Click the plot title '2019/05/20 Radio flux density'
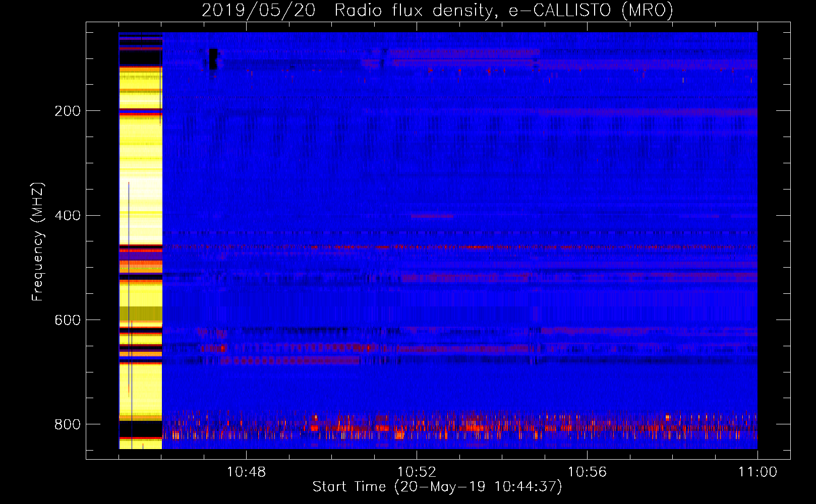The height and width of the screenshot is (504, 816). click(437, 10)
